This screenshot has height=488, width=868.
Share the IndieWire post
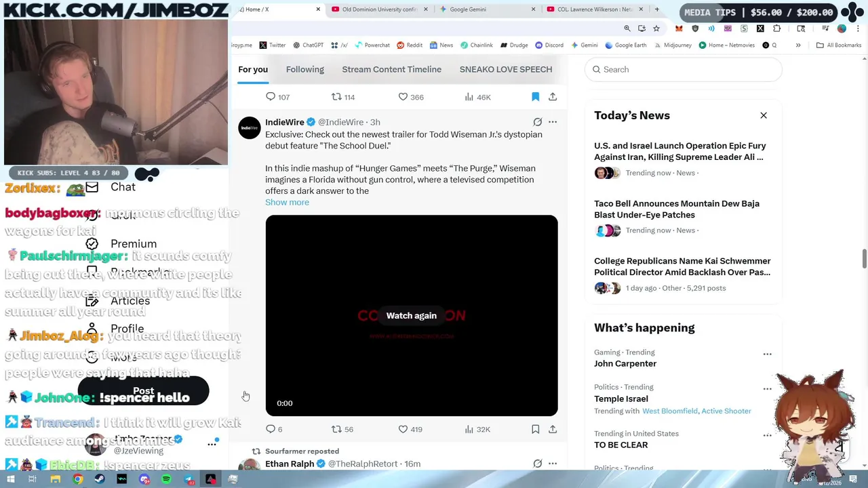click(x=553, y=429)
